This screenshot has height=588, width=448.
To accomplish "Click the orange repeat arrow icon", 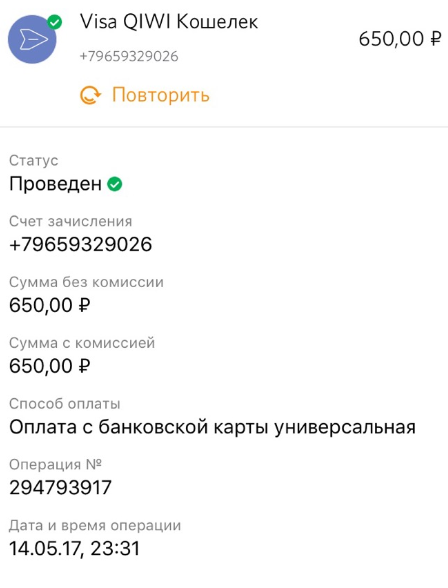I will pyautogui.click(x=90, y=95).
